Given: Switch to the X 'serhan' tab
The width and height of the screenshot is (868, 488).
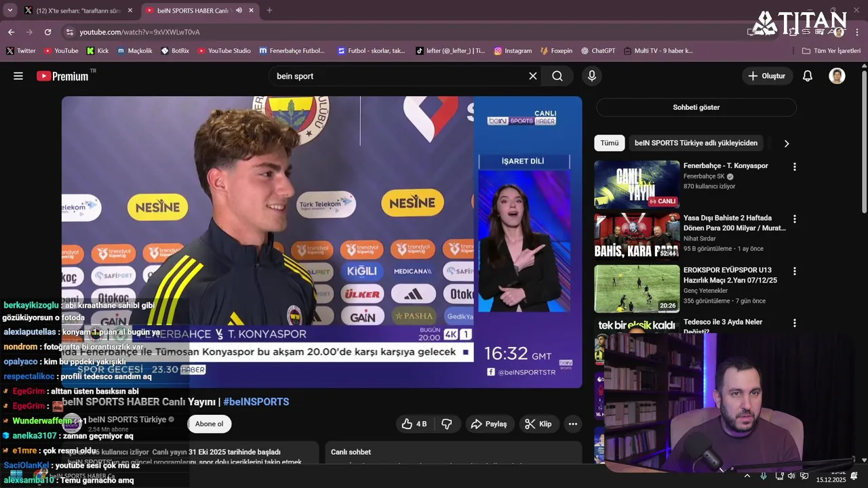Looking at the screenshot, I should click(x=78, y=10).
